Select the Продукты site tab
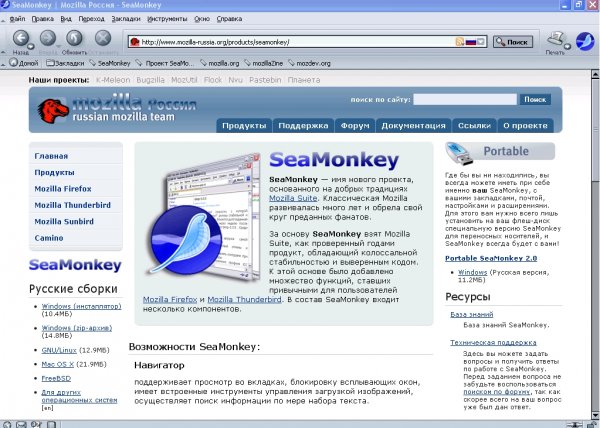Image resolution: width=600 pixels, height=428 pixels. [x=244, y=125]
